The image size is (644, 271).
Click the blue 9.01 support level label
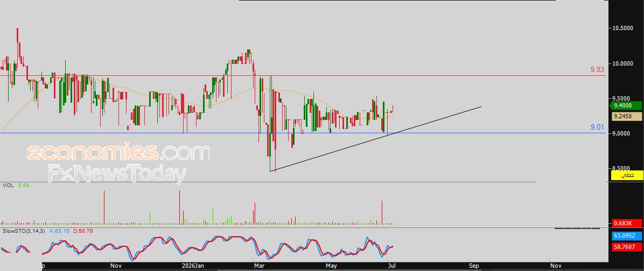(x=597, y=127)
